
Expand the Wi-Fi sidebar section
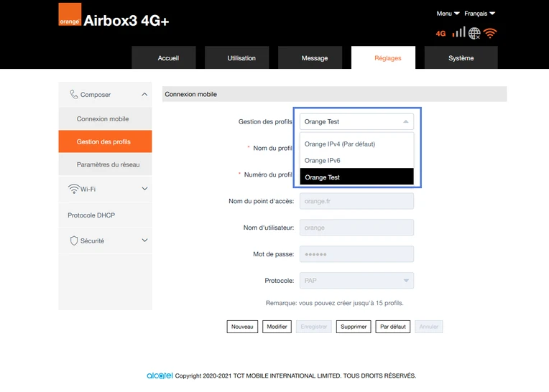tap(144, 189)
